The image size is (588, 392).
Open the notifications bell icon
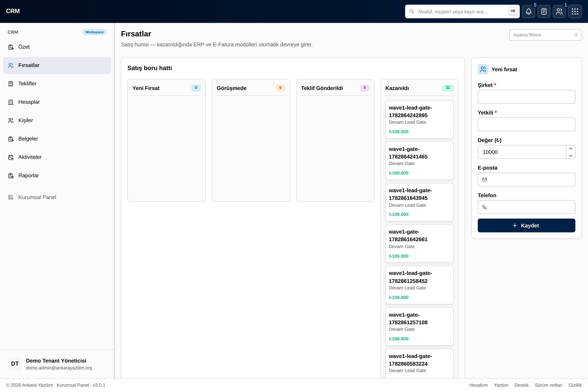[x=528, y=11]
